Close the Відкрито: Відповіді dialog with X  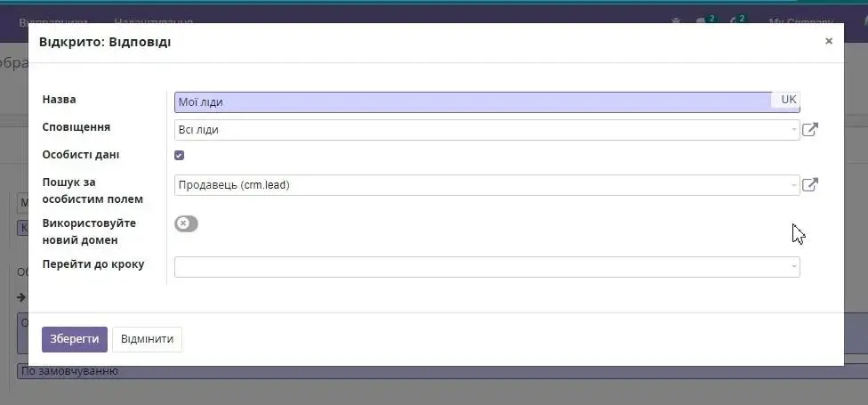point(828,41)
